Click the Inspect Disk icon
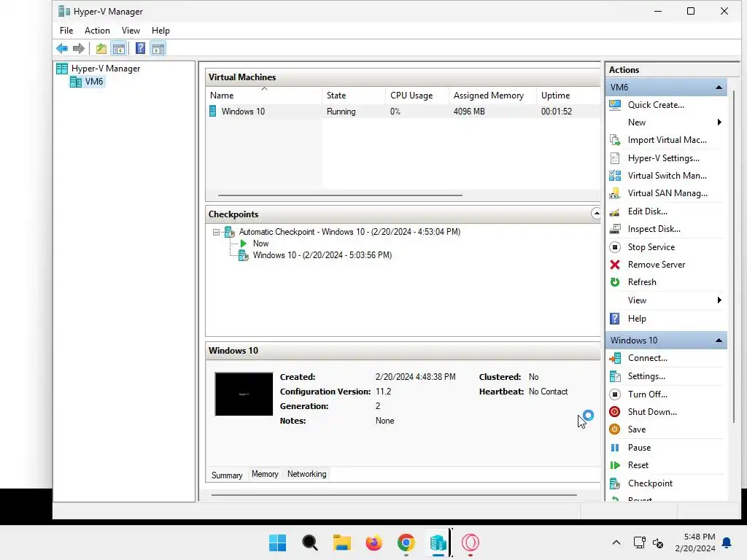The height and width of the screenshot is (560, 747). pyautogui.click(x=615, y=229)
